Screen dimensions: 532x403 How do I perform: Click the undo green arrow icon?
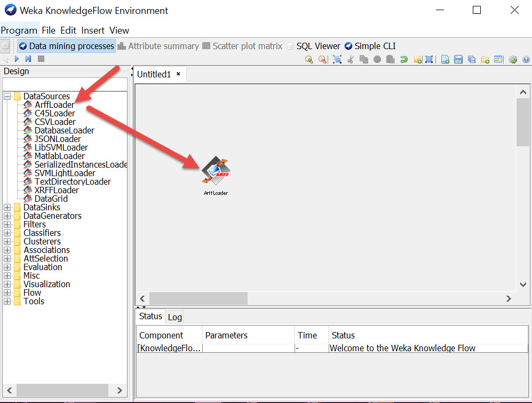tap(404, 59)
